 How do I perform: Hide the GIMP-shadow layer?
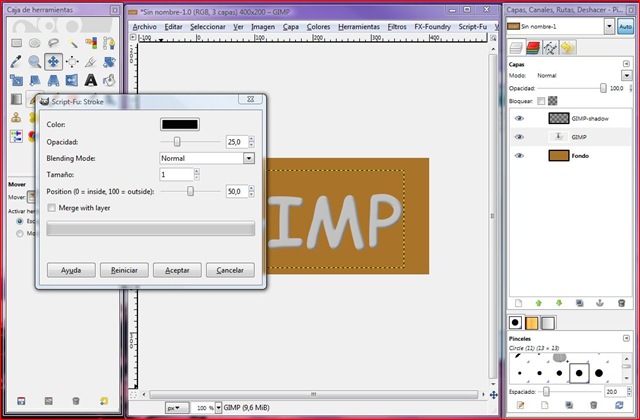tap(519, 118)
